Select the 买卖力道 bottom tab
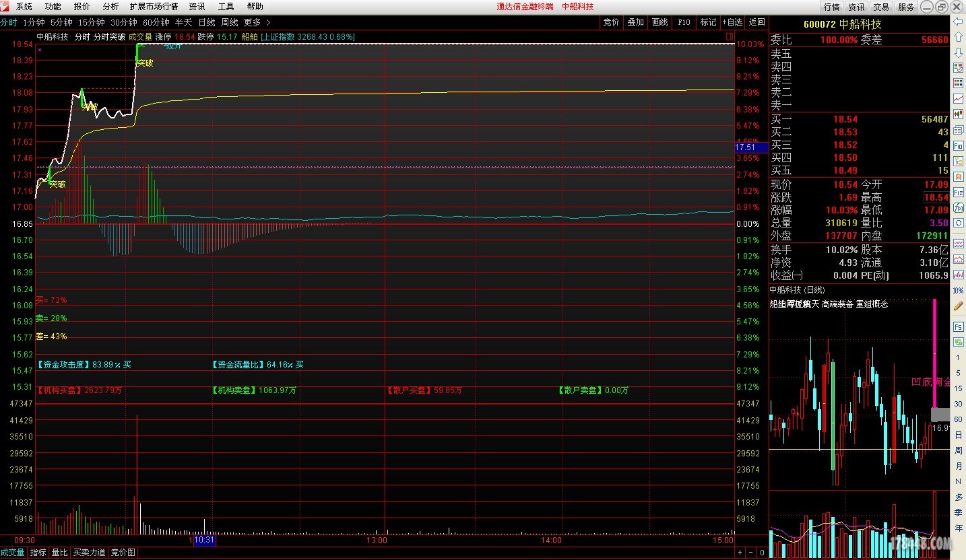Image resolution: width=966 pixels, height=560 pixels. (x=90, y=553)
